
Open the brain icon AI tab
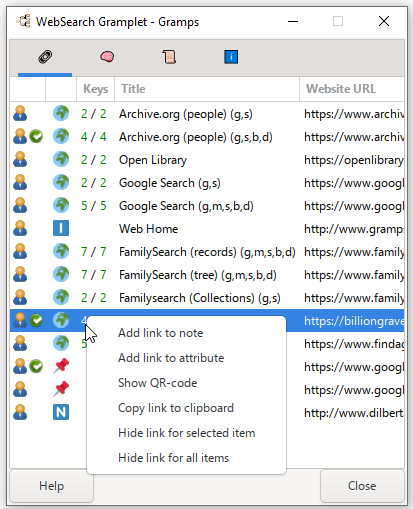tap(107, 56)
